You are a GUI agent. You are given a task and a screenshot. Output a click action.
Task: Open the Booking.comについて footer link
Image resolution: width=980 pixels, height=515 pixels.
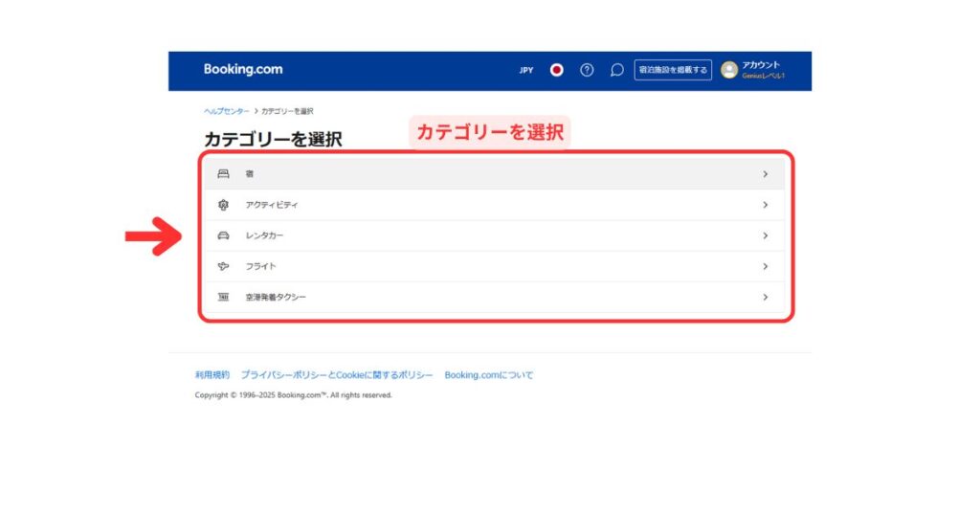(489, 375)
